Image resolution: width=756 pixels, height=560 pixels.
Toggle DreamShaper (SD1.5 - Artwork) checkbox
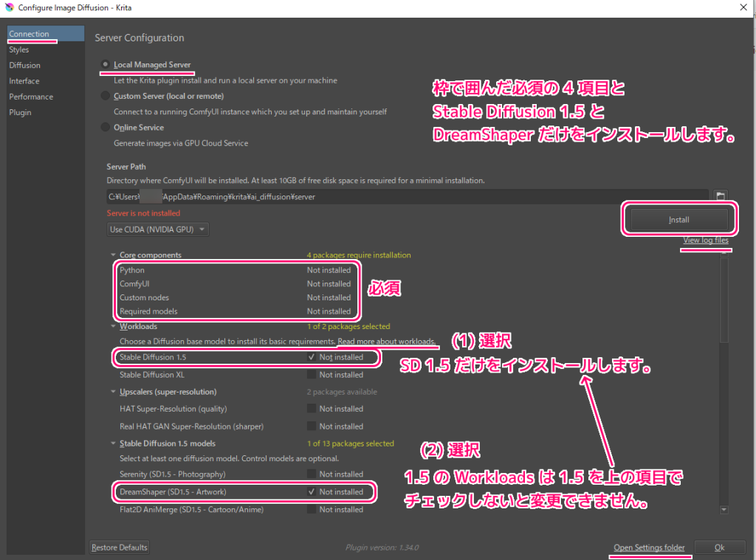pyautogui.click(x=312, y=491)
